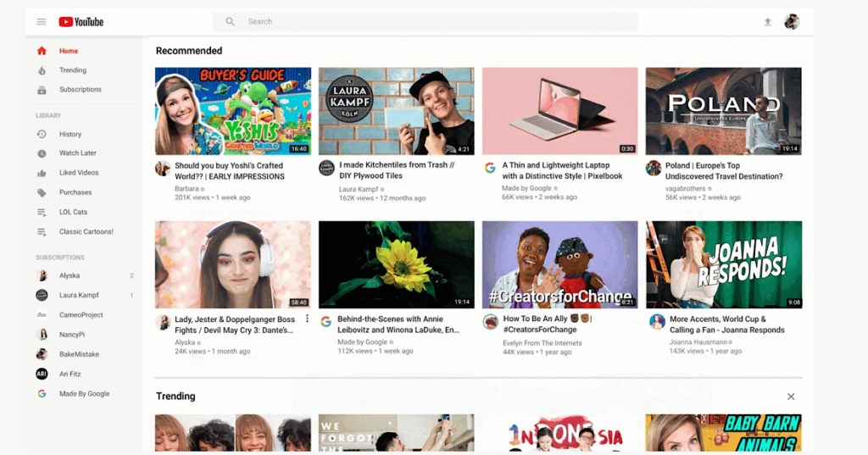This screenshot has height=455, width=868.
Task: Click the YouTube logo
Action: tap(81, 22)
